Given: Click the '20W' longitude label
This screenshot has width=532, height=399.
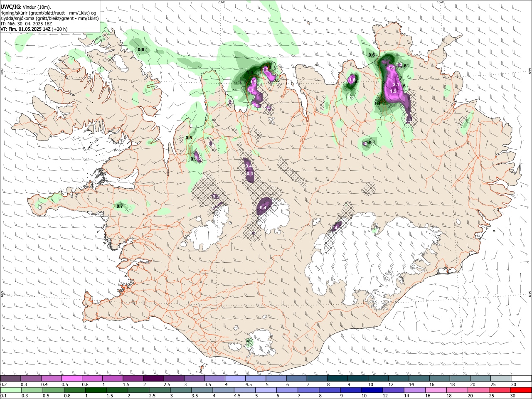Looking at the screenshot, I should (222, 2).
